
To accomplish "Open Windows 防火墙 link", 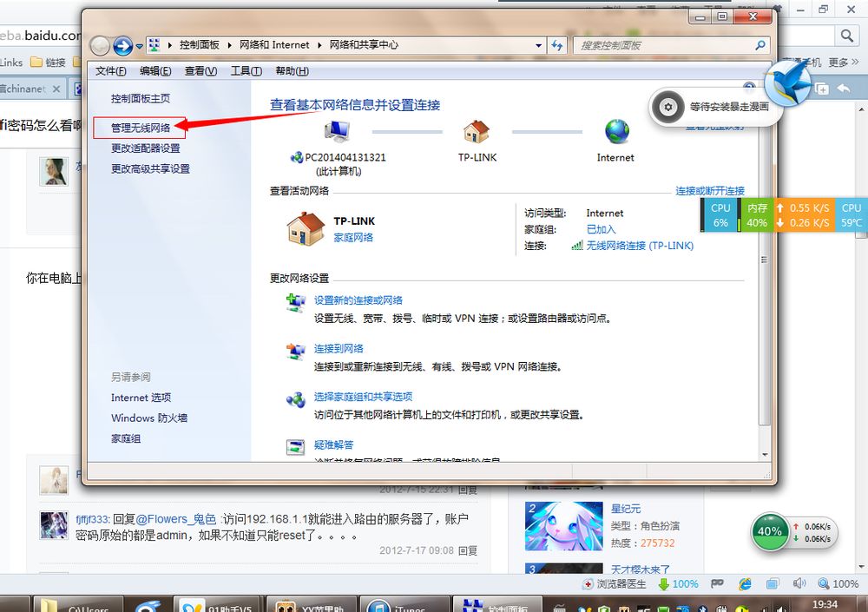I will [149, 418].
